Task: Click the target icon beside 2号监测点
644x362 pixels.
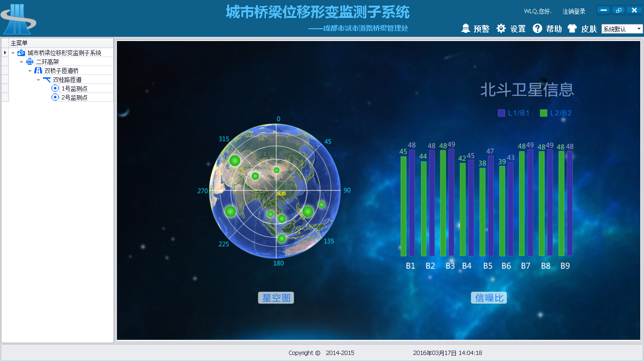Action: point(55,98)
